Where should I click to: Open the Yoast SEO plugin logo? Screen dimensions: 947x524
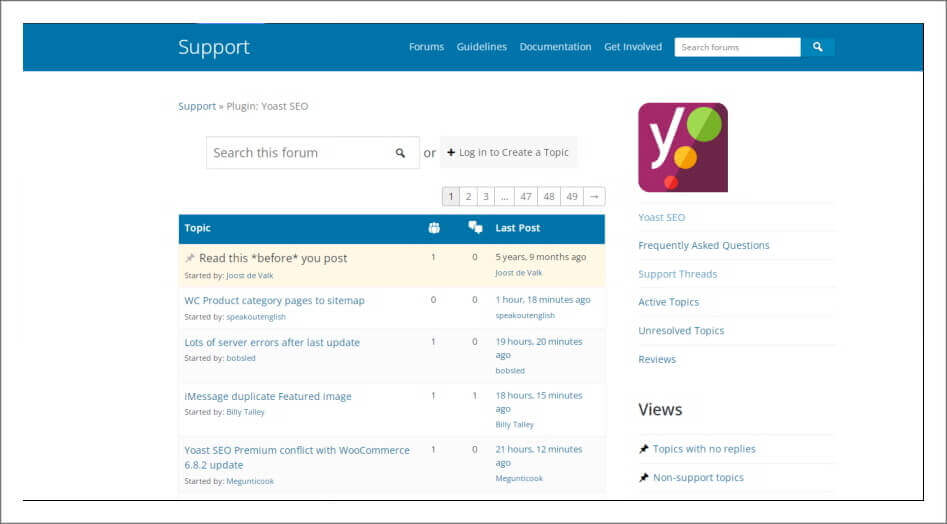pyautogui.click(x=683, y=147)
